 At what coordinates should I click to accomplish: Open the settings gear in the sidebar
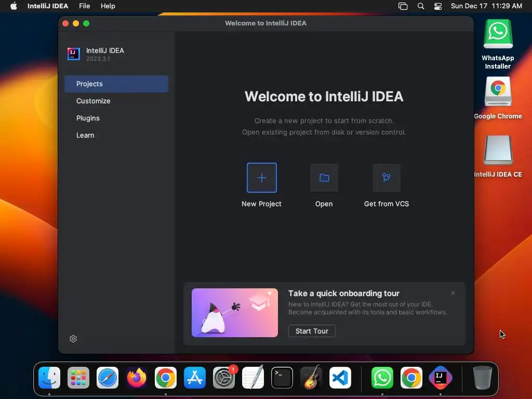73,339
